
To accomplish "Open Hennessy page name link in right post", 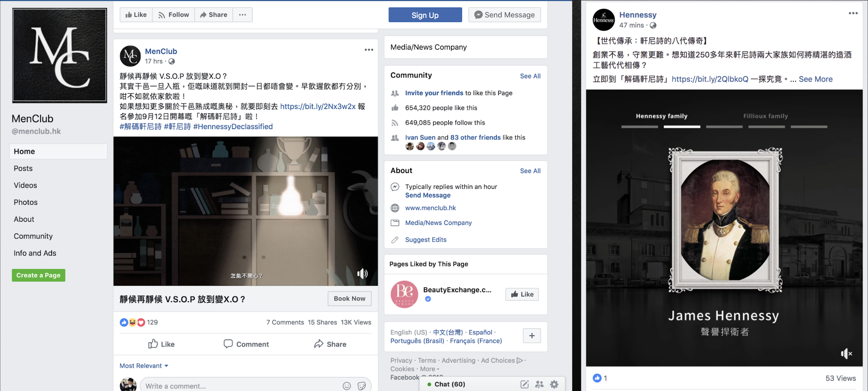I will click(638, 15).
